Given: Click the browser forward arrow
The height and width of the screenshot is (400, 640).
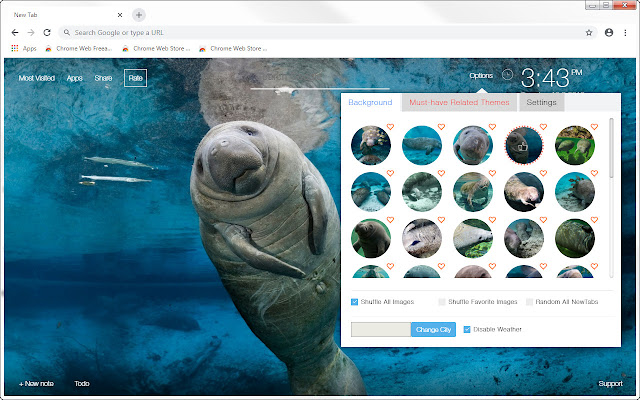Looking at the screenshot, I should click(x=31, y=33).
